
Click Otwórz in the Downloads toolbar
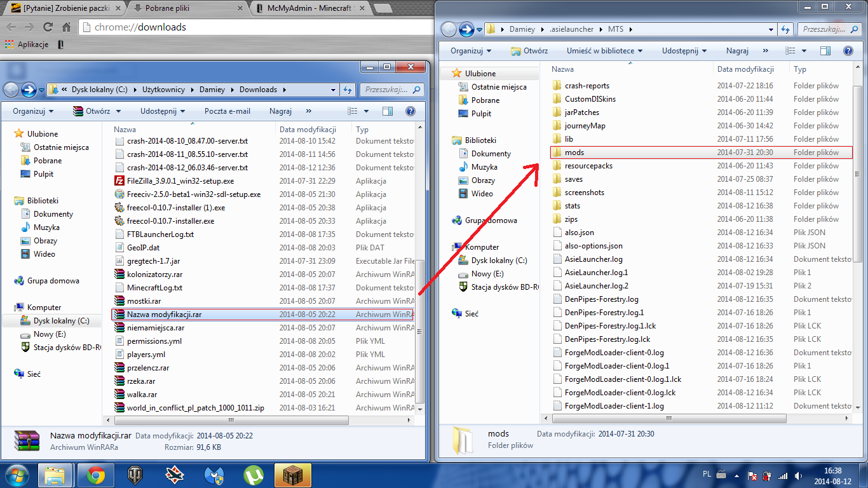pos(92,111)
